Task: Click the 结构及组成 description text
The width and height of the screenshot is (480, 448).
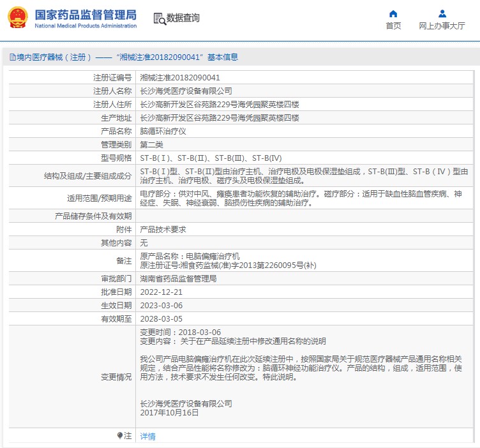Action: click(304, 176)
